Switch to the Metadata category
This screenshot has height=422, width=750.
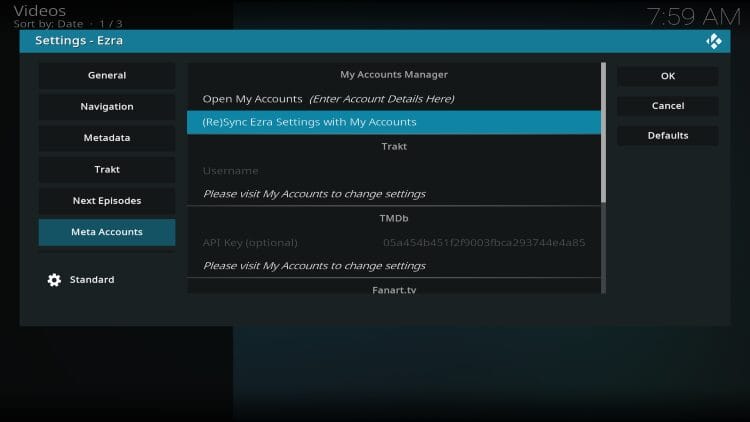pos(107,138)
